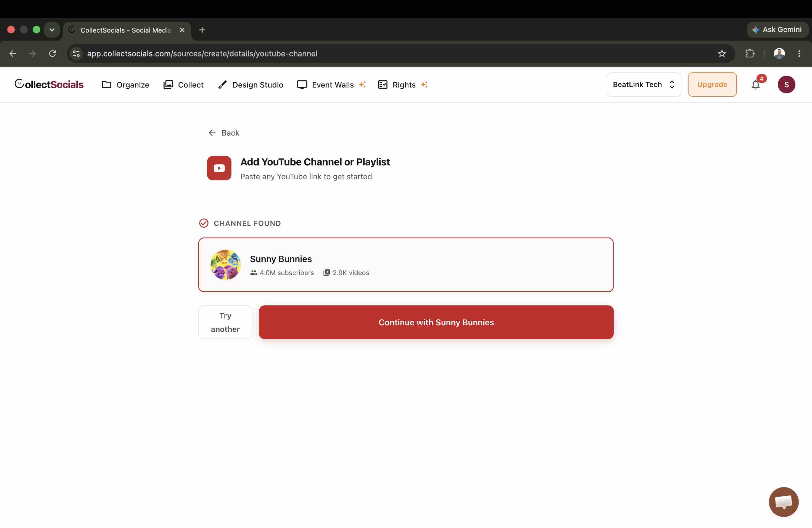Viewport: 812px width, 528px height.
Task: Open Event Walls
Action: (331, 85)
